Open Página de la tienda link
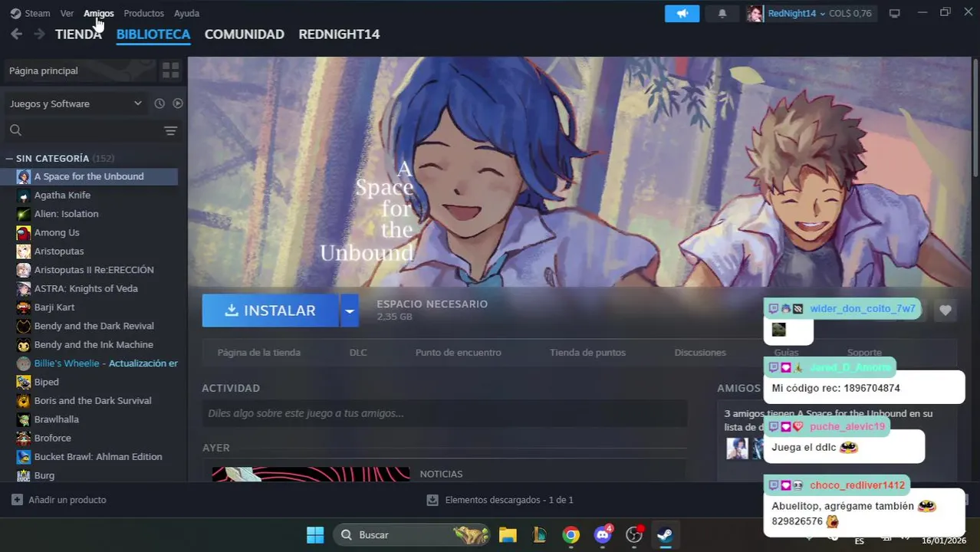This screenshot has width=980, height=552. [258, 353]
